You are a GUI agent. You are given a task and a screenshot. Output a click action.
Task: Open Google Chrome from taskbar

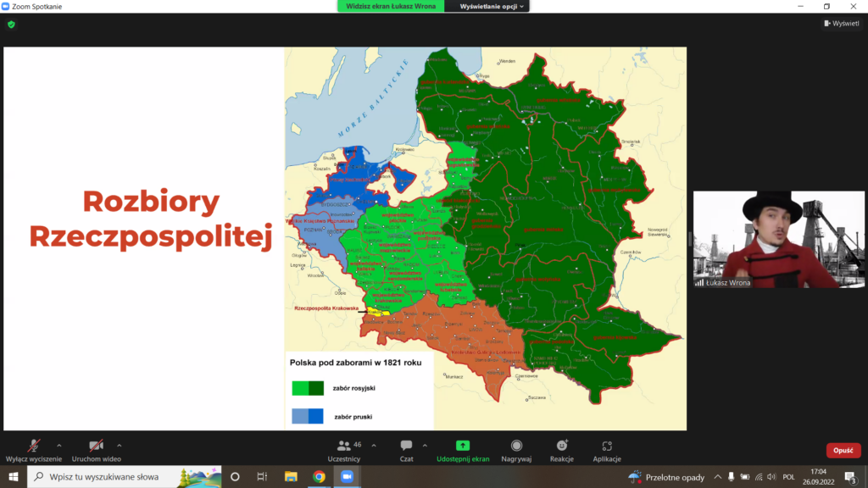319,477
